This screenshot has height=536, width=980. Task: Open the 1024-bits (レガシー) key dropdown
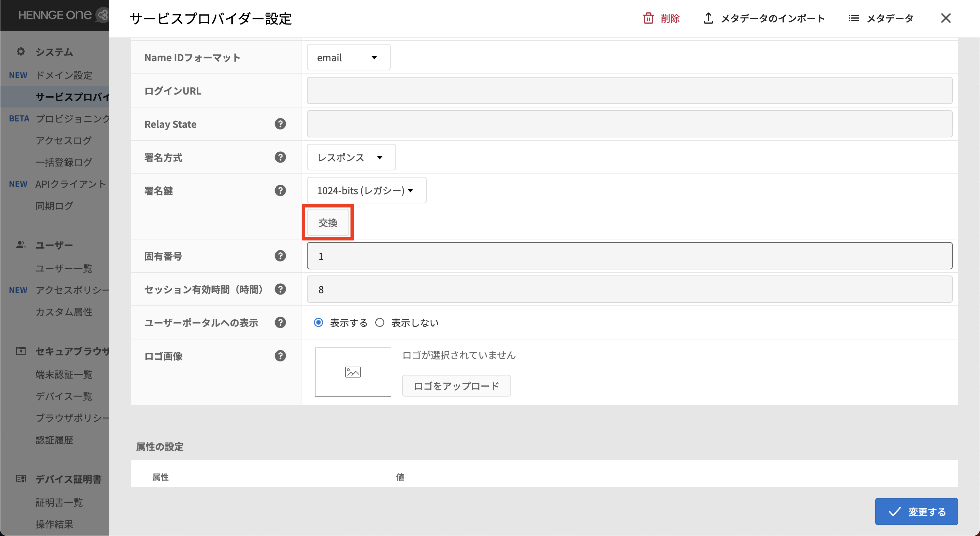point(366,190)
